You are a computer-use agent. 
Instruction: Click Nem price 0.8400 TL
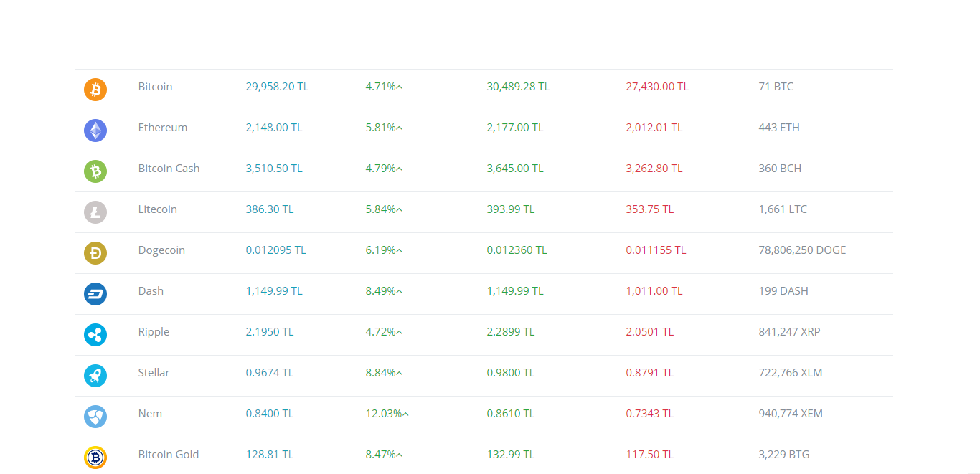pyautogui.click(x=270, y=414)
